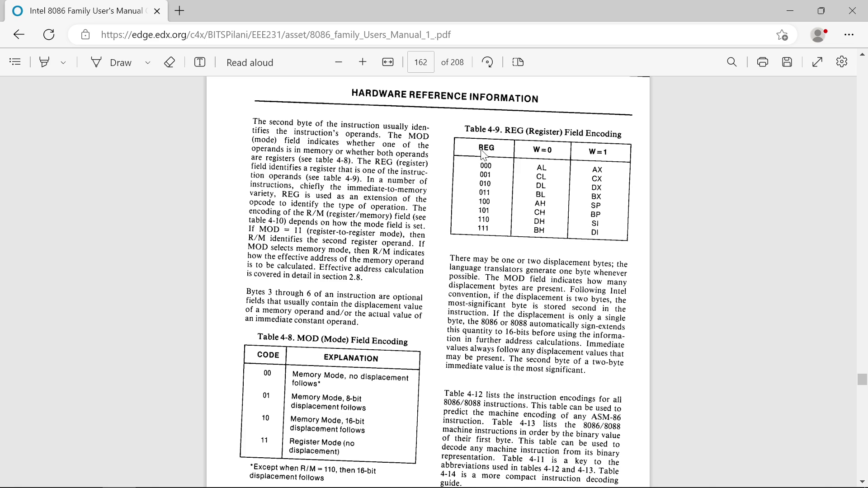
Task: Open the document table of contents
Action: [15, 62]
